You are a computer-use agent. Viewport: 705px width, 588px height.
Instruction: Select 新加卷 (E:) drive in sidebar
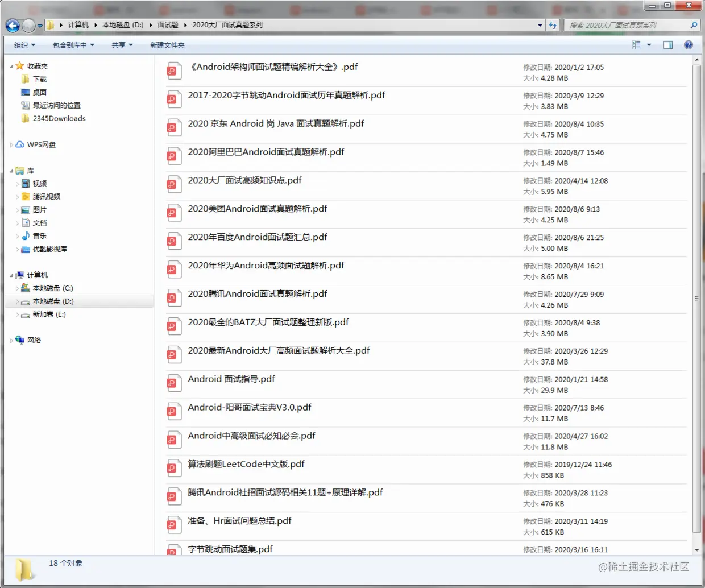click(x=49, y=314)
